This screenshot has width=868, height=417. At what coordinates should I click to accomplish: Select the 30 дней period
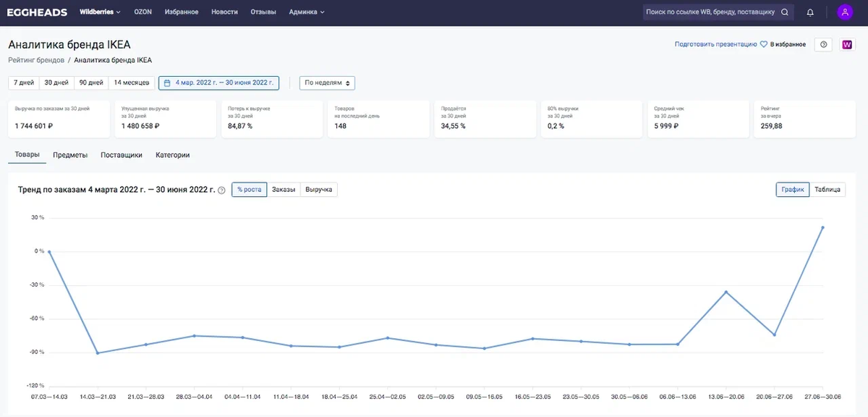(56, 83)
